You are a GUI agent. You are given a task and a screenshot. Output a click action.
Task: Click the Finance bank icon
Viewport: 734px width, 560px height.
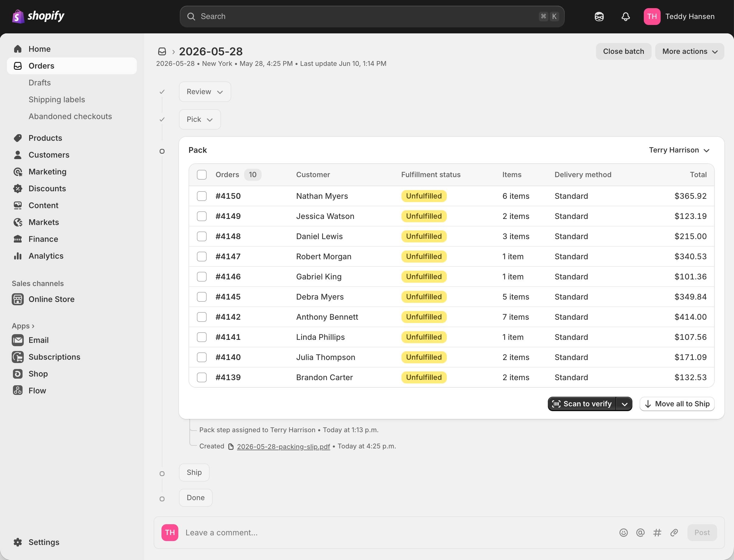pyautogui.click(x=18, y=239)
